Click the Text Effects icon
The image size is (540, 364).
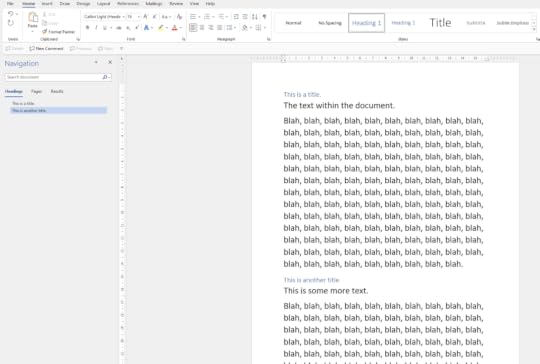[x=146, y=28]
